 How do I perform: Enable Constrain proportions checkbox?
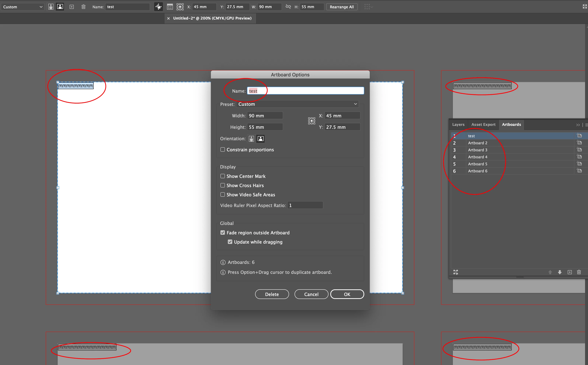point(222,150)
